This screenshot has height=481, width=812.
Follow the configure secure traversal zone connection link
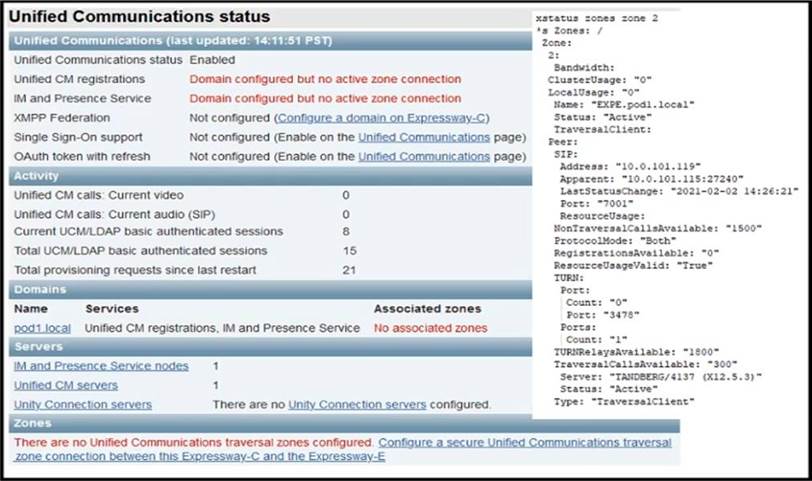(524, 442)
